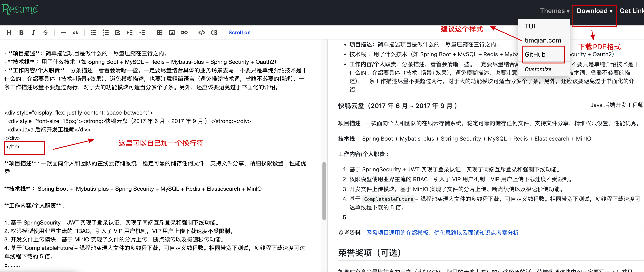Insert a blockquote

[x=76, y=33]
